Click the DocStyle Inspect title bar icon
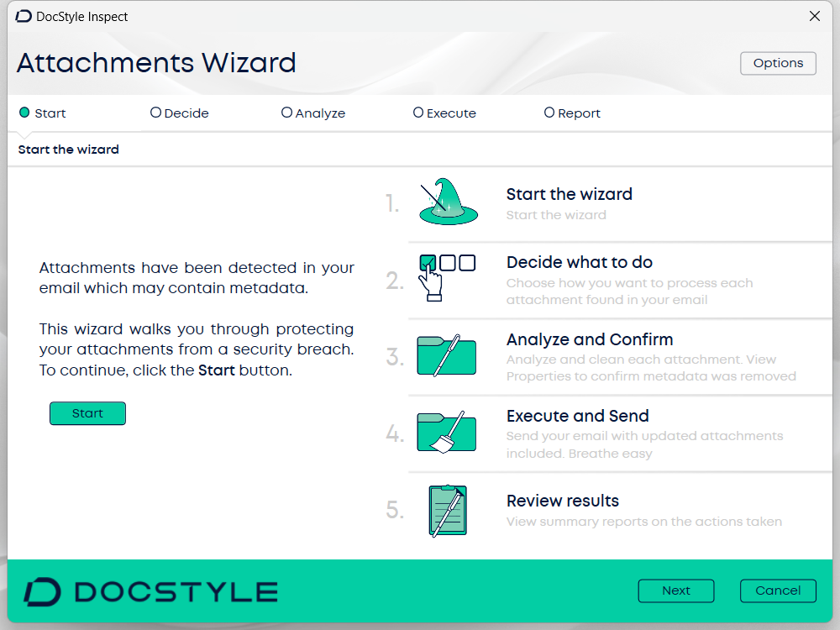 [24, 17]
